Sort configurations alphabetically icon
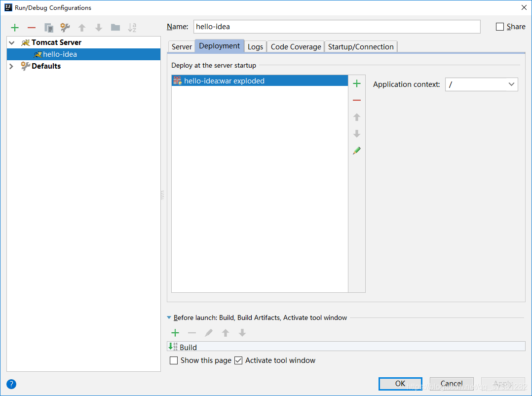 point(132,28)
